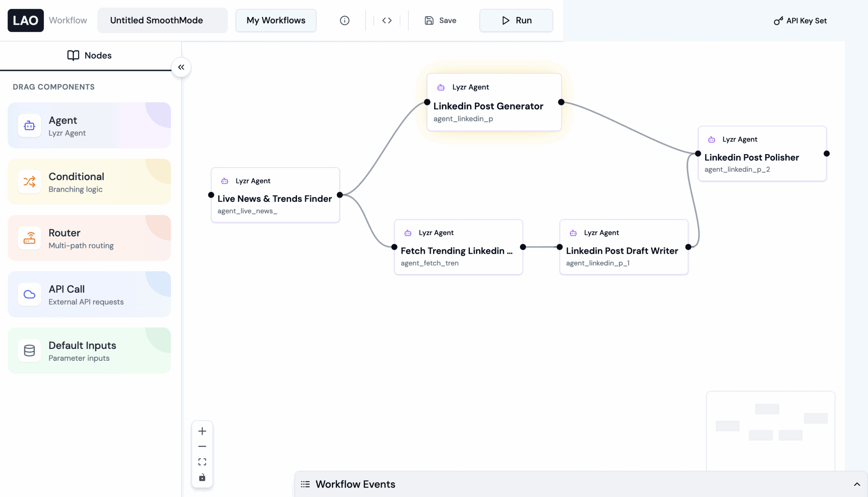The width and height of the screenshot is (868, 497).
Task: Click the Router component icon
Action: coord(29,238)
